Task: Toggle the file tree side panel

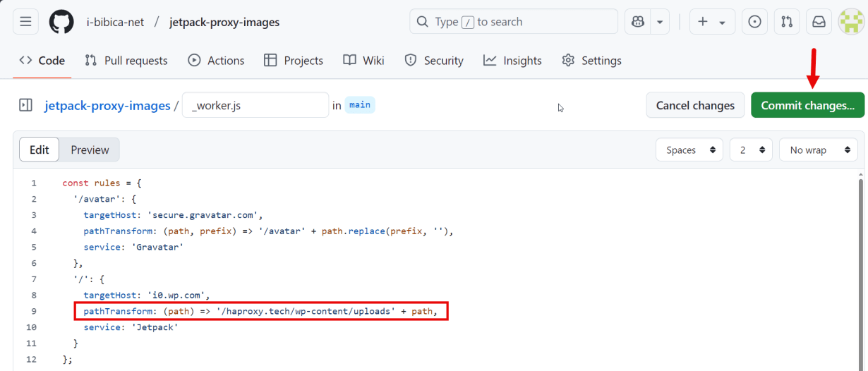Action: tap(25, 105)
